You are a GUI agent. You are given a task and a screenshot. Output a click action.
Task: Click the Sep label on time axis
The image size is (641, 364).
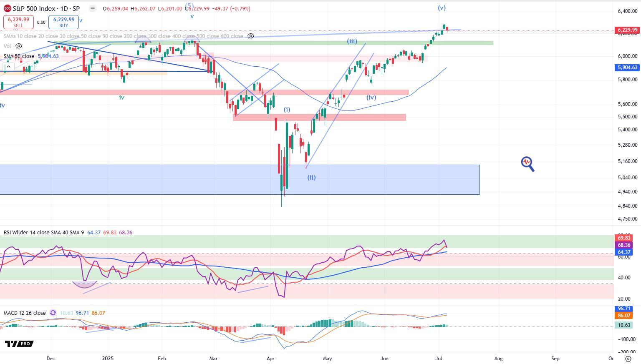(x=555, y=359)
